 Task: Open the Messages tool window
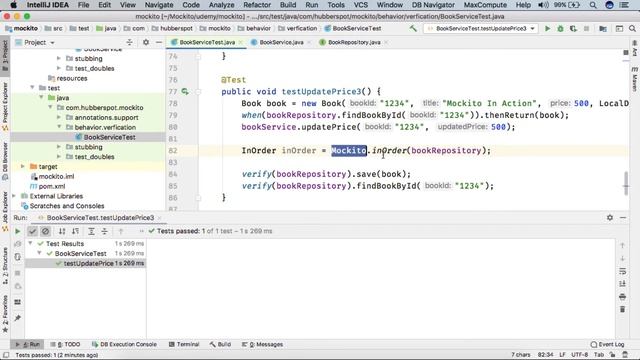pos(262,344)
